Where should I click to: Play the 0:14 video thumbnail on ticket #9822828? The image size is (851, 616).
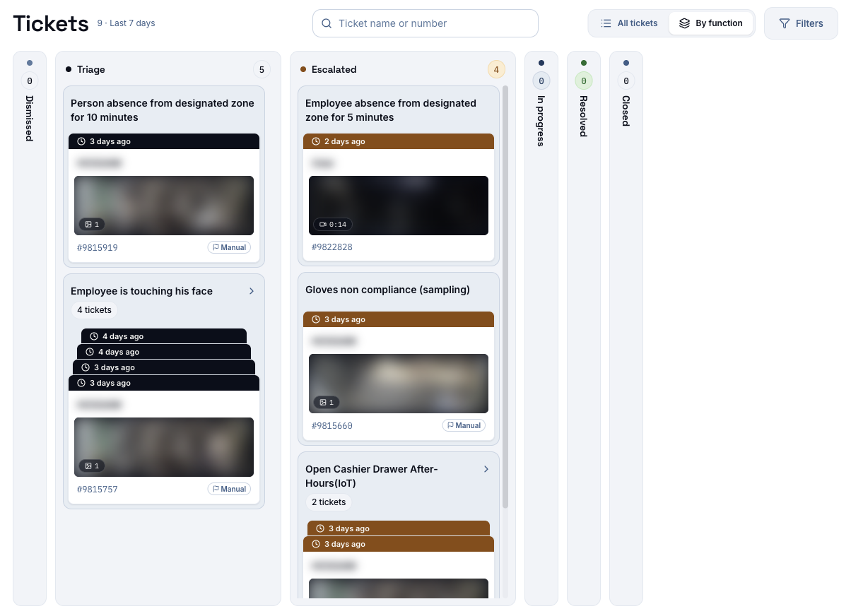[x=399, y=206]
